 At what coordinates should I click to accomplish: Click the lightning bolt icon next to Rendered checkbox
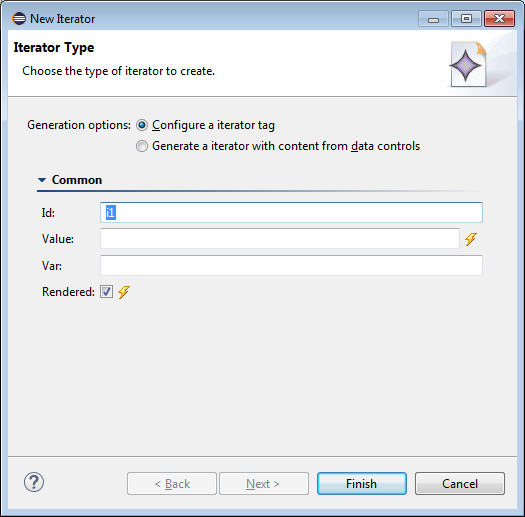[x=124, y=292]
